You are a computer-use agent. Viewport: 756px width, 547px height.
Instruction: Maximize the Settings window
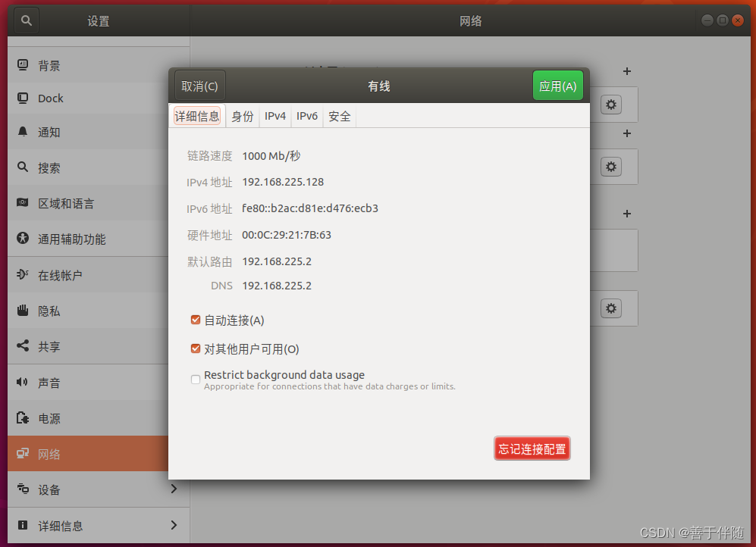click(722, 20)
